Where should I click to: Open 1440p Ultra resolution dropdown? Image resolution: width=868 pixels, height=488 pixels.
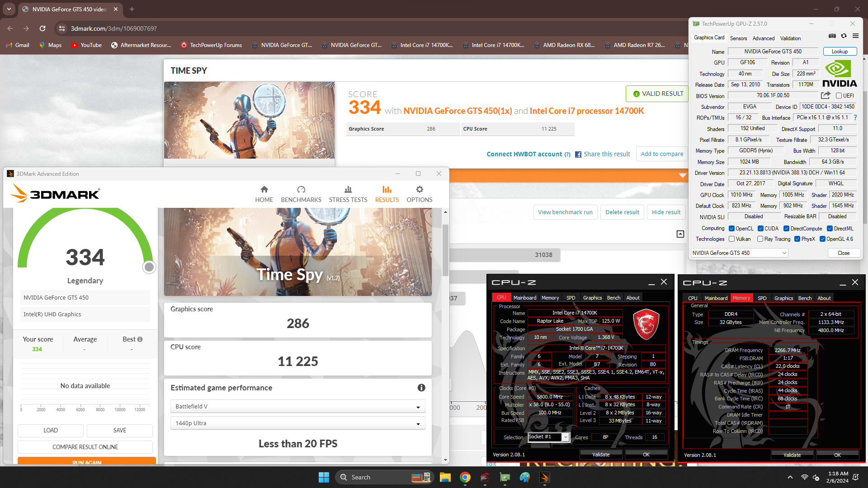[297, 423]
